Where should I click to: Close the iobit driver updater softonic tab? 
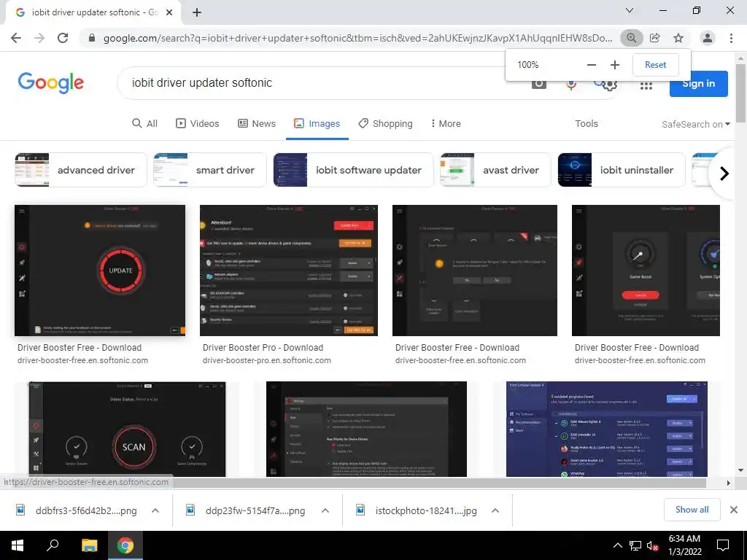coord(169,12)
